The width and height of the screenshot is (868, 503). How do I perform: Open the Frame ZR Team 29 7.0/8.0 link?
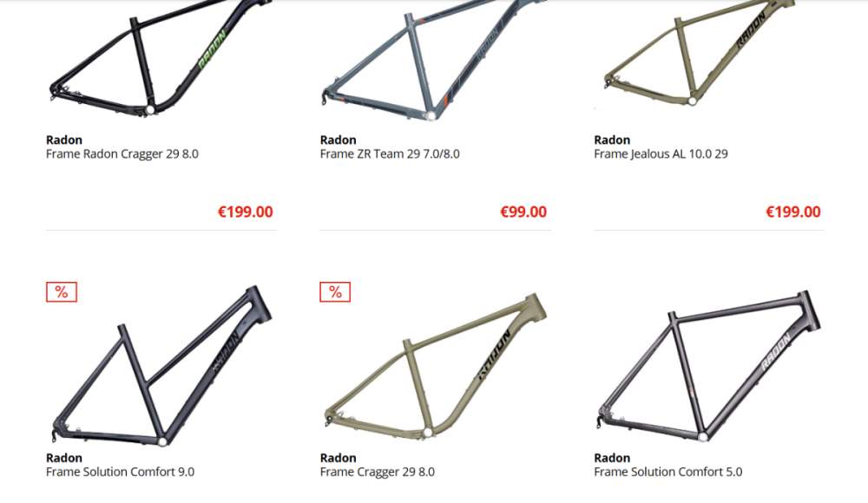click(x=390, y=154)
